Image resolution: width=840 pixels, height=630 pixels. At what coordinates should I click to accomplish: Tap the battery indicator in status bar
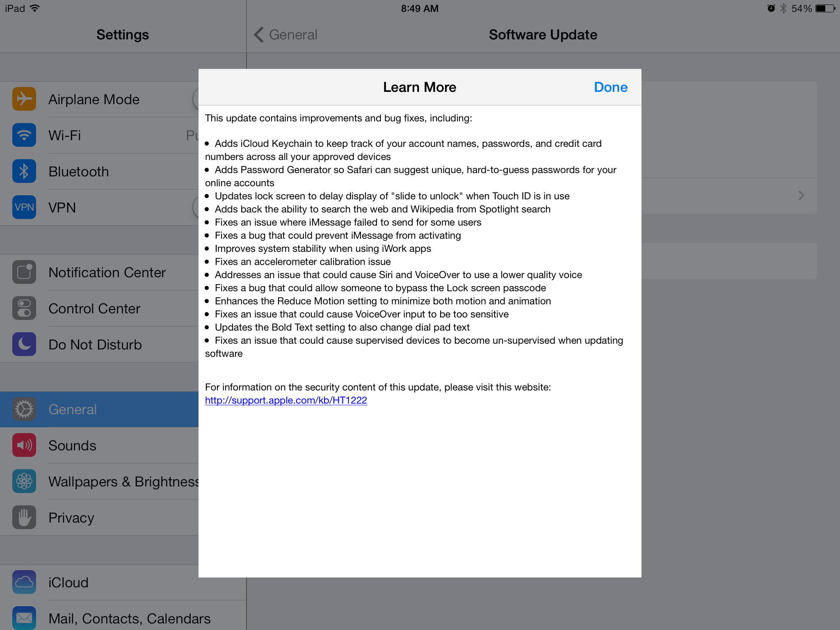click(825, 9)
